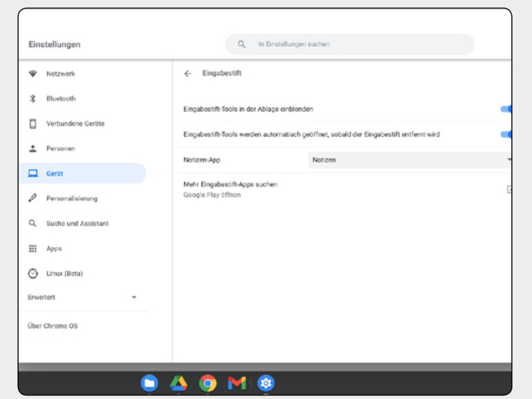Click Google Play öffnen text

[x=212, y=195]
